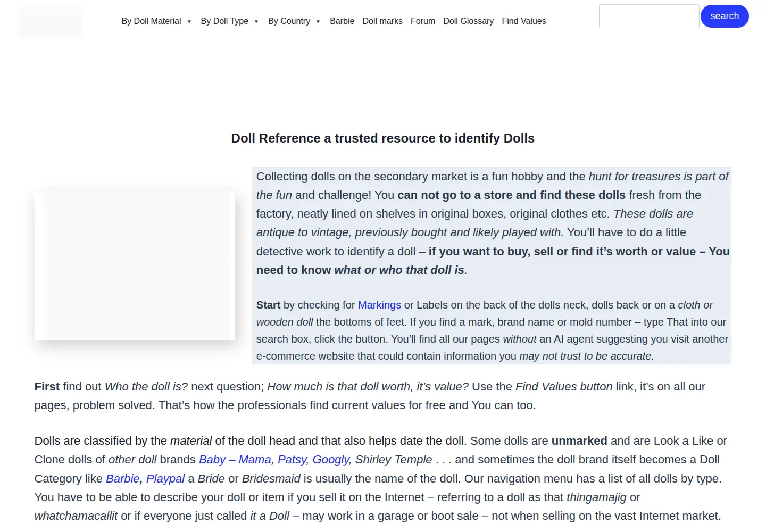Image resolution: width=766 pixels, height=532 pixels.
Task: Click the word whatchamacallit
Action: click(76, 516)
